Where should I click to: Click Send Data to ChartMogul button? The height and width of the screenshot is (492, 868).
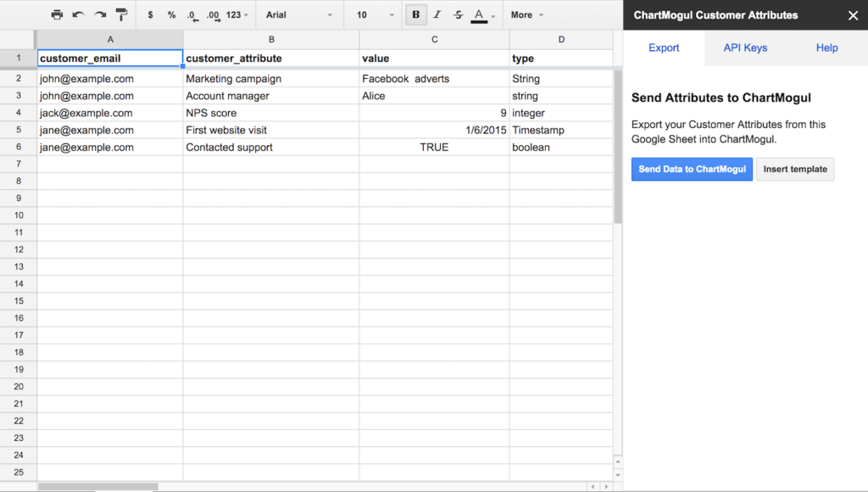click(x=692, y=169)
